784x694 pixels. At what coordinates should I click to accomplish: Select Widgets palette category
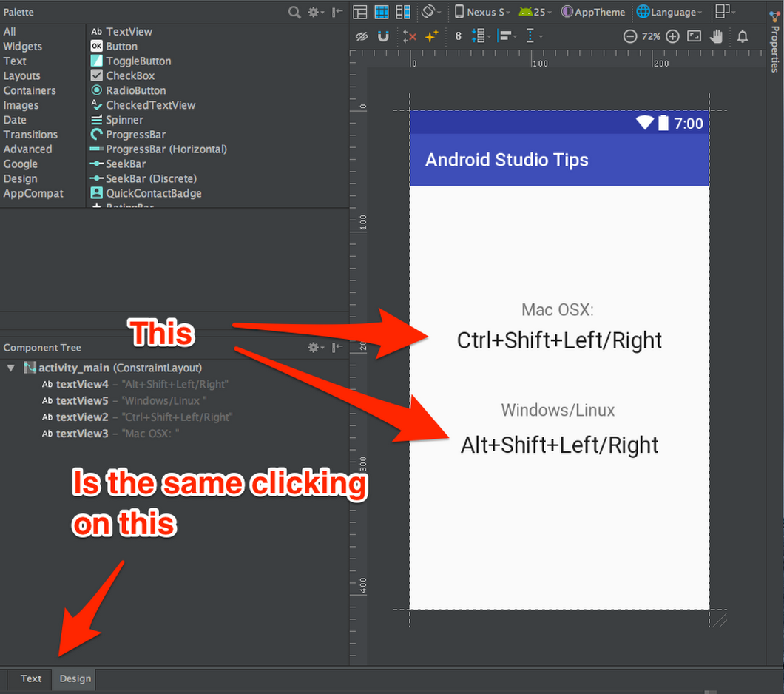click(22, 47)
